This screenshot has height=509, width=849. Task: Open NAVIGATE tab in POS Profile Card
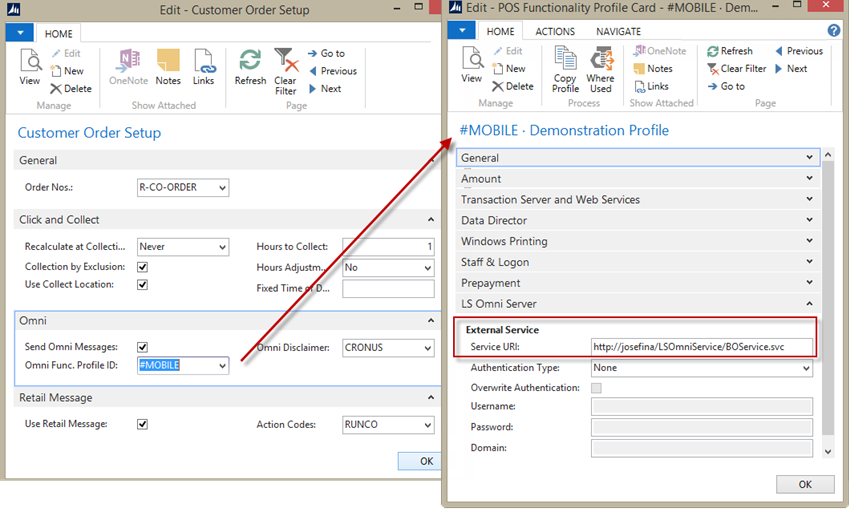(618, 32)
